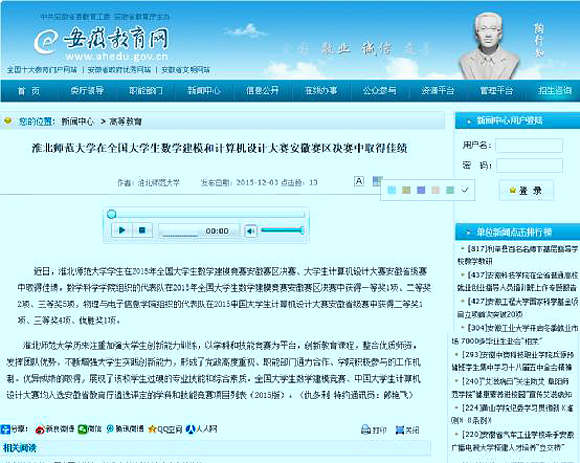Share to QQ Zone star icon
The width and height of the screenshot is (580, 463).
point(152,429)
